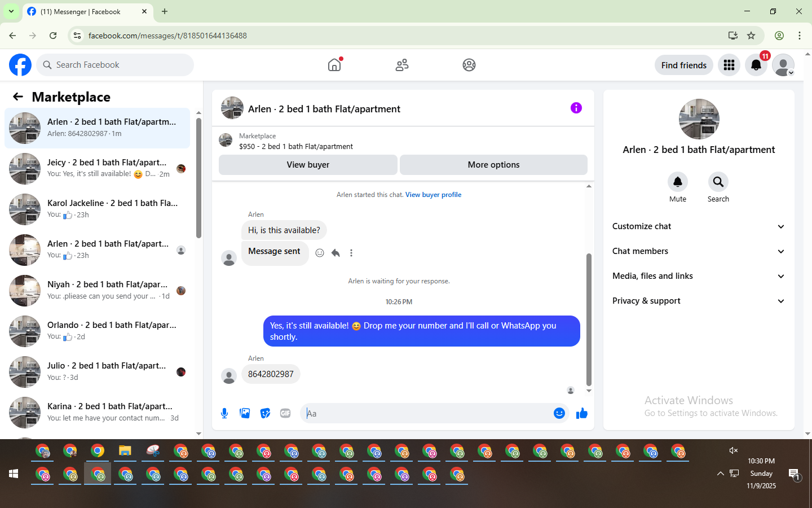React to the Message sent bubble
This screenshot has width=812, height=508.
320,253
